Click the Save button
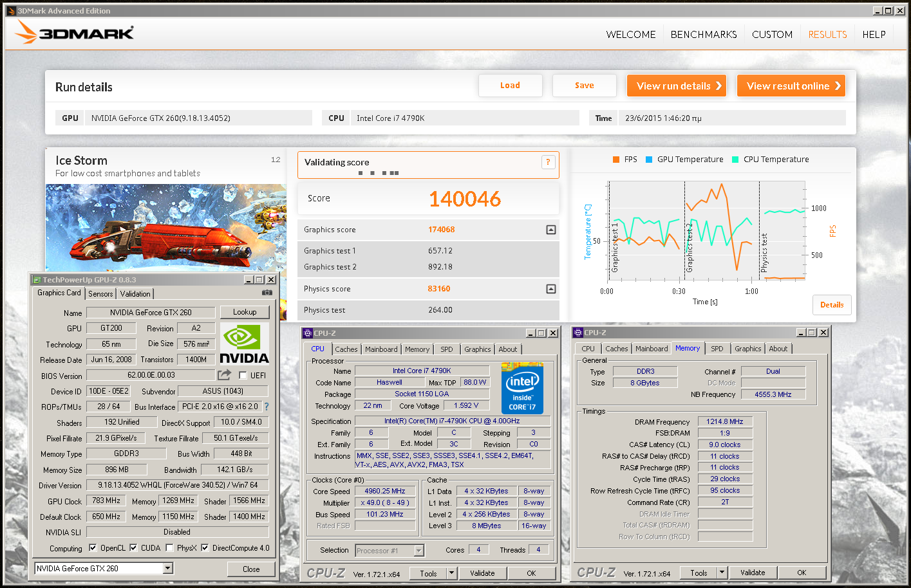The image size is (911, 588). tap(585, 86)
